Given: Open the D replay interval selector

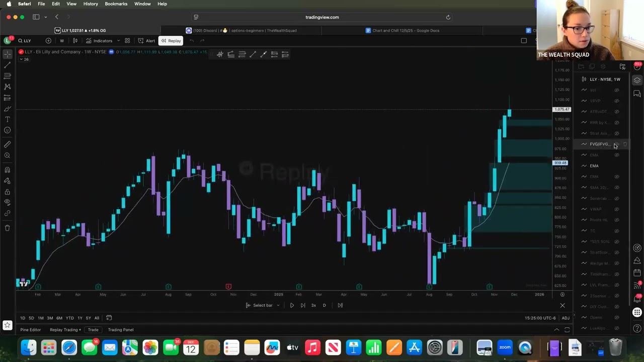Looking at the screenshot, I should point(325,305).
